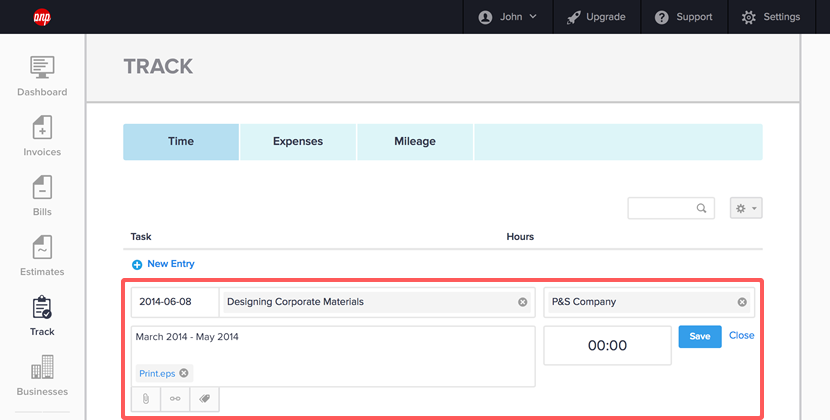Open the Businesses sidebar icon
The image size is (830, 420).
coord(42,367)
